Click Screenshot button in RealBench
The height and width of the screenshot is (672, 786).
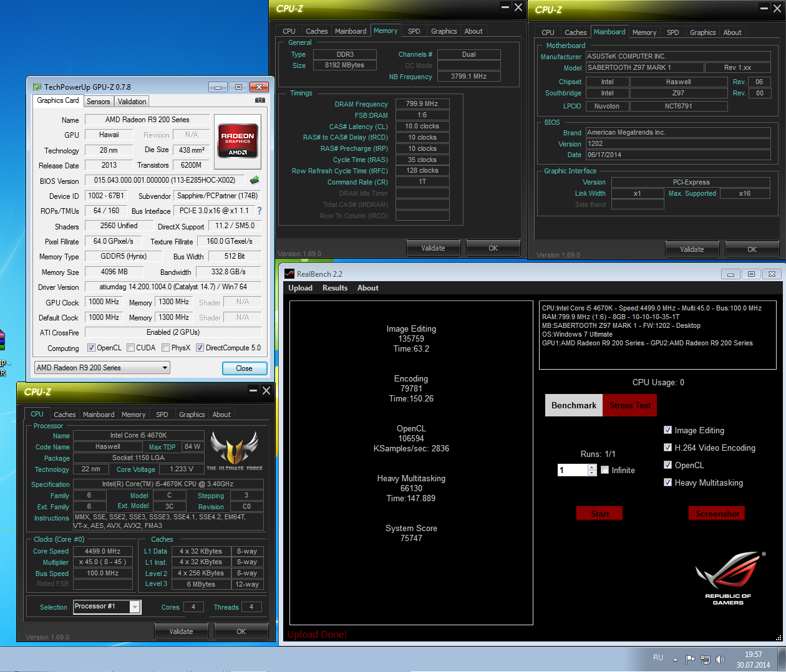[717, 514]
